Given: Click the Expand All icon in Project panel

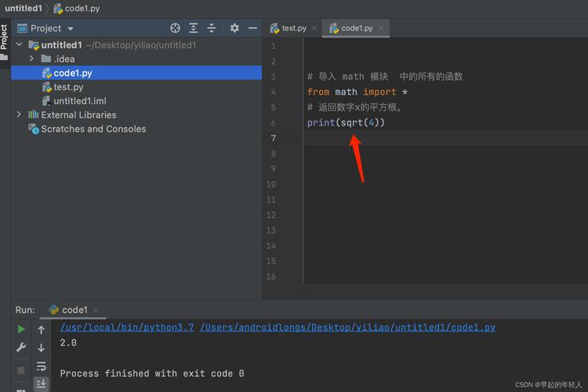Looking at the screenshot, I should 193,28.
